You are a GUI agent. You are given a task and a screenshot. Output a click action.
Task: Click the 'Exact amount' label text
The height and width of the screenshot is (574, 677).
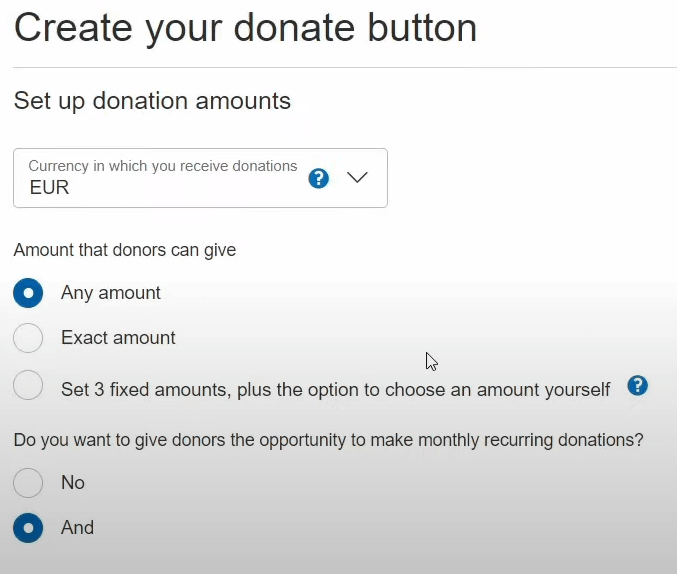[118, 338]
